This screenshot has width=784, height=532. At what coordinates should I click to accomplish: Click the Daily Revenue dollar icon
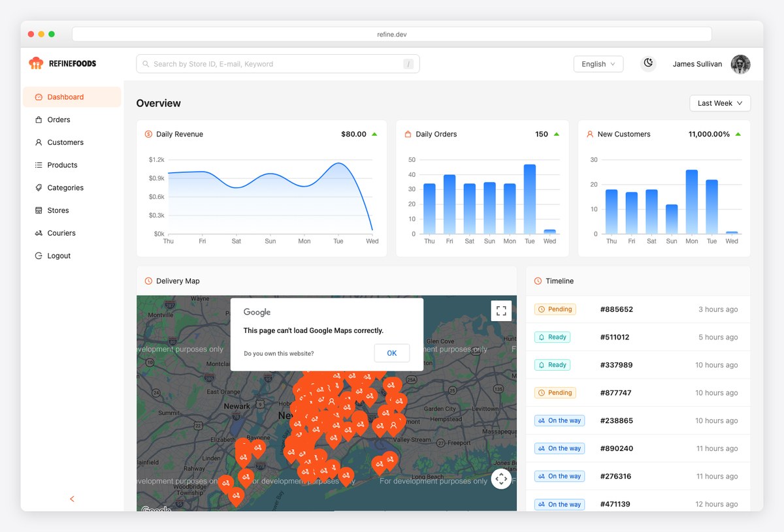[148, 134]
